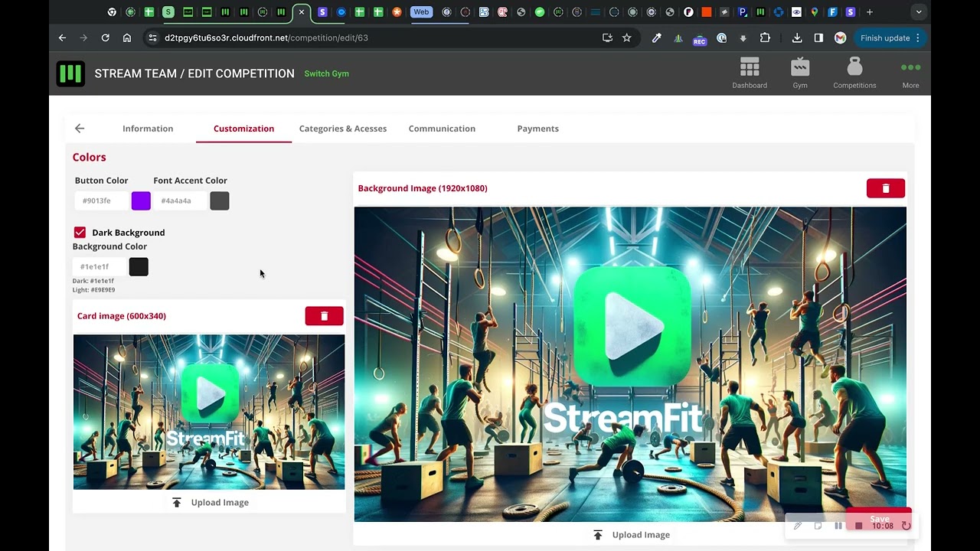
Task: Open the browser tab list dropdown arrow
Action: click(x=919, y=12)
